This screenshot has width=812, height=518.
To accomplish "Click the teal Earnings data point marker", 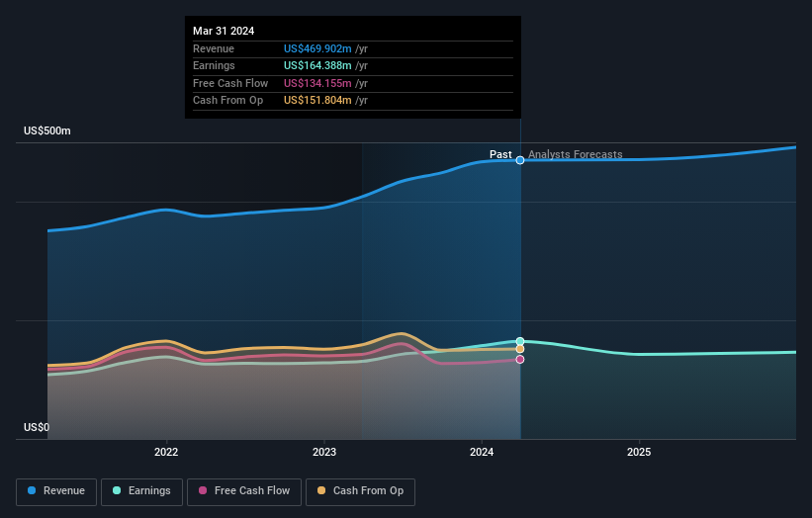I will click(520, 341).
